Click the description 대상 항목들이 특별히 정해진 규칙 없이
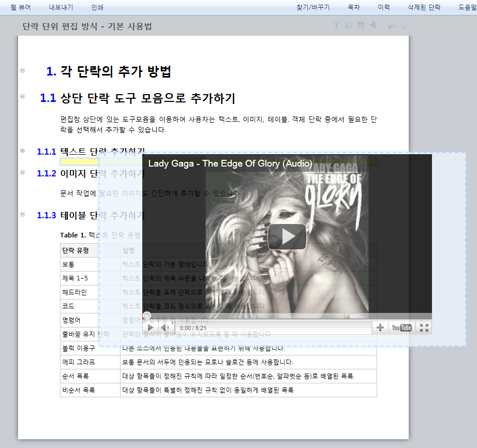The width and height of the screenshot is (477, 448). tap(208, 390)
